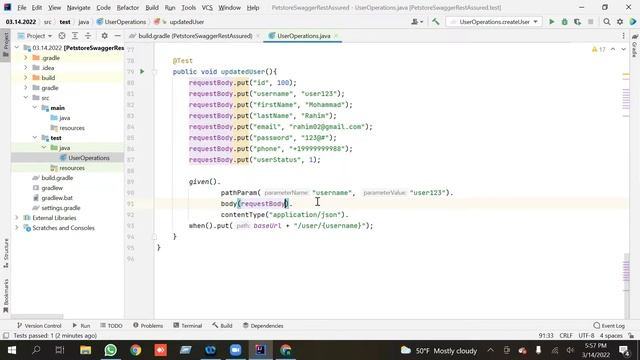
Task: Click the 4 spaces indent indicator
Action: point(611,336)
